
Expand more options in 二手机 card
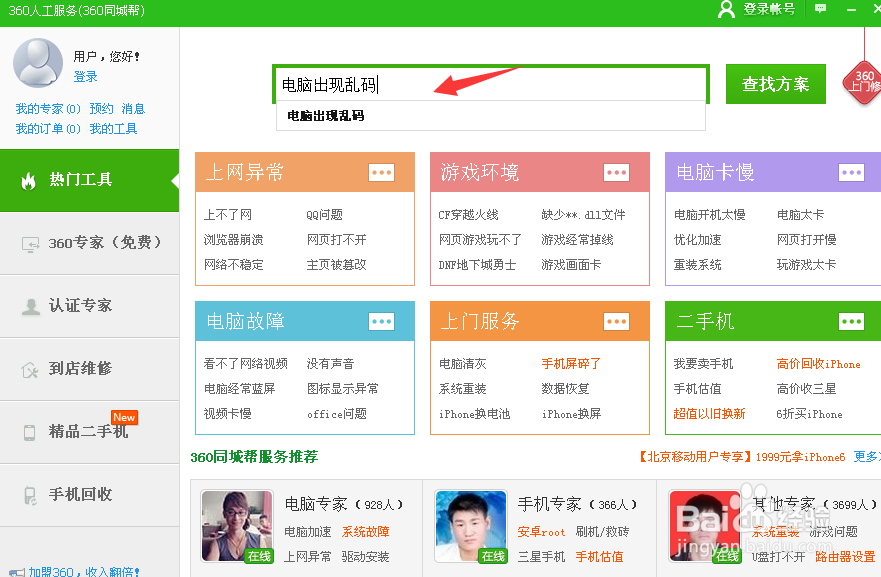click(x=851, y=321)
